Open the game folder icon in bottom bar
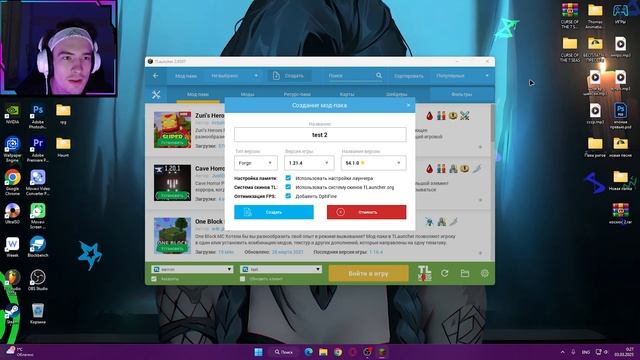The image size is (640, 360). point(464,273)
